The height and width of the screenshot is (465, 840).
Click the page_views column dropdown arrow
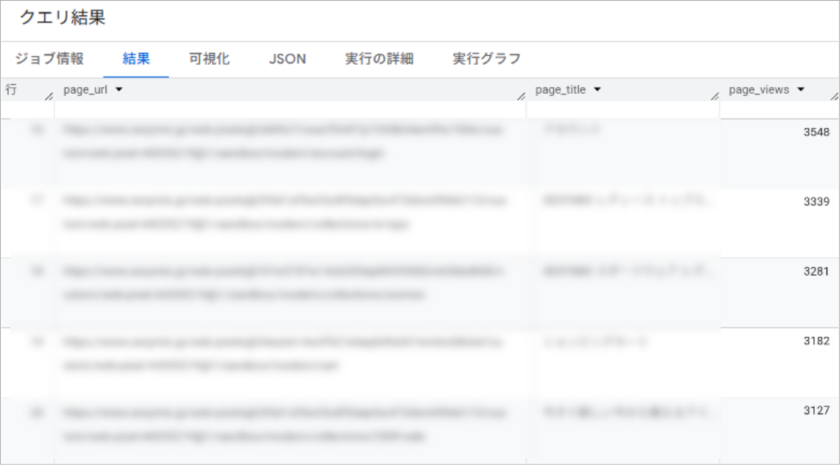[x=801, y=90]
